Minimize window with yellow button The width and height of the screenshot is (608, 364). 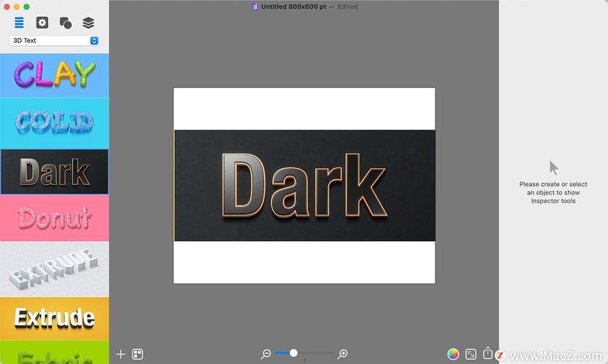point(16,7)
